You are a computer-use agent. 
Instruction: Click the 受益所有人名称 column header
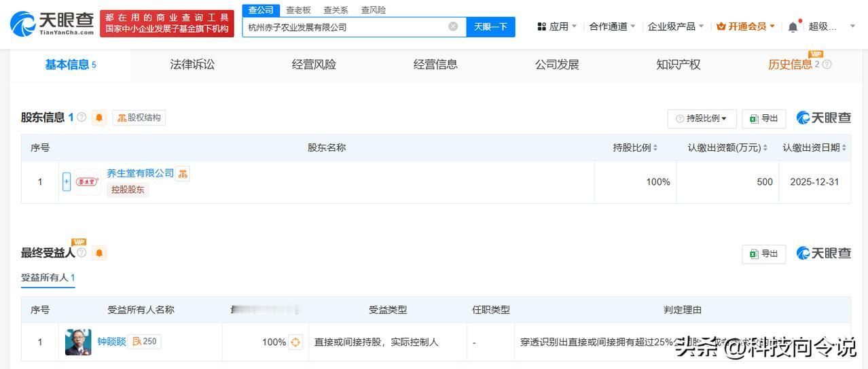141,309
